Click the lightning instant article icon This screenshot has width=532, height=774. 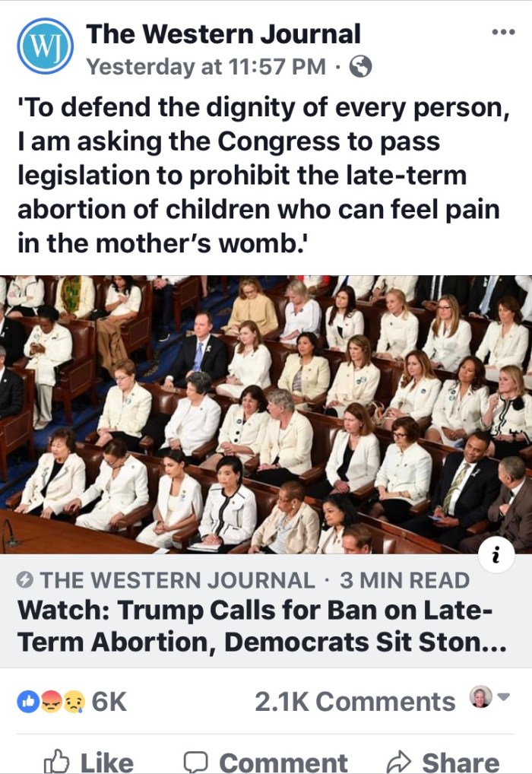coord(24,580)
